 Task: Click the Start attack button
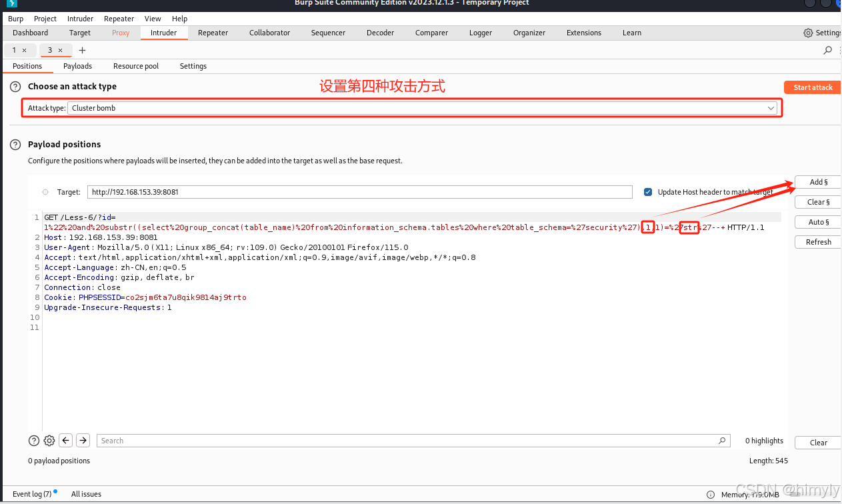(813, 87)
